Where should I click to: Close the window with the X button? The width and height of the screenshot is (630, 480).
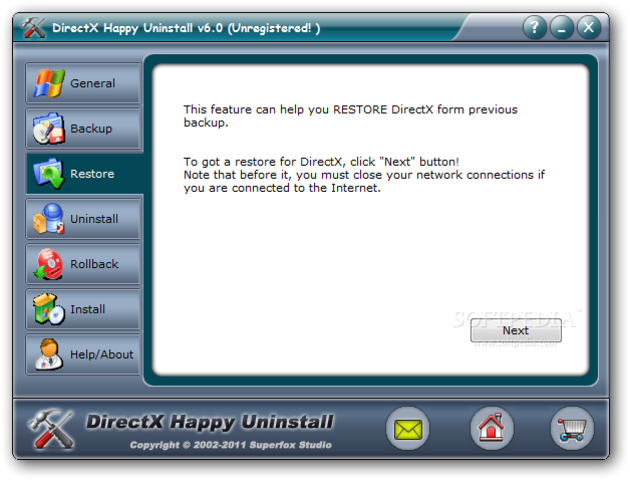click(589, 27)
